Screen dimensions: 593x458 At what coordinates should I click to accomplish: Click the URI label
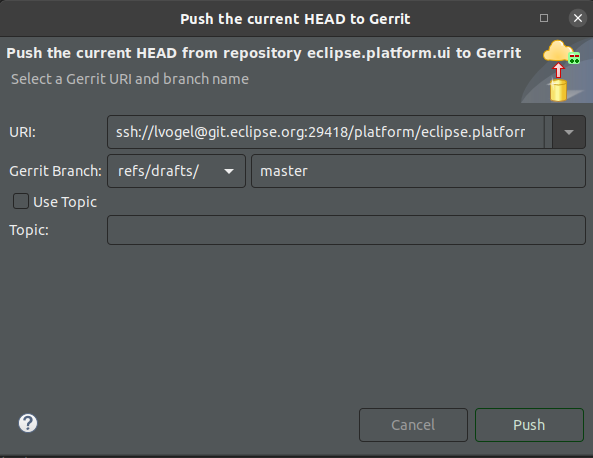click(22, 132)
